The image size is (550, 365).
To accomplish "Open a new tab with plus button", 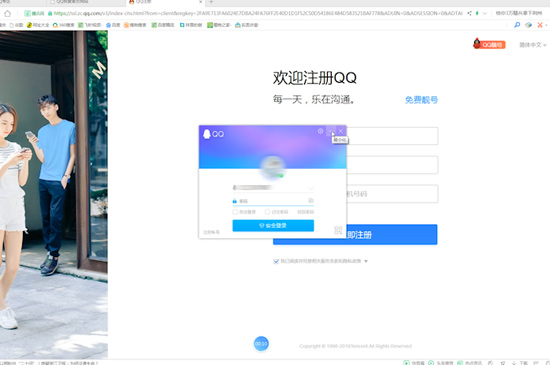I will pyautogui.click(x=211, y=2).
